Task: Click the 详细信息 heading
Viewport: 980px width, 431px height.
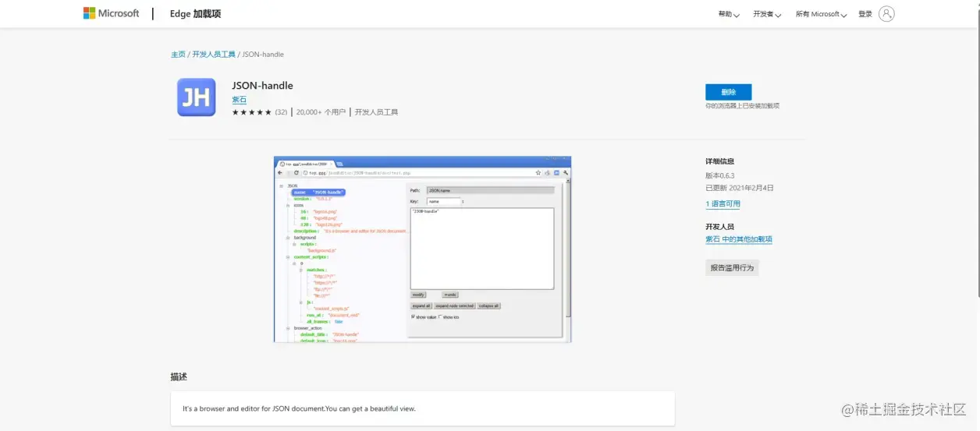Action: (x=719, y=161)
